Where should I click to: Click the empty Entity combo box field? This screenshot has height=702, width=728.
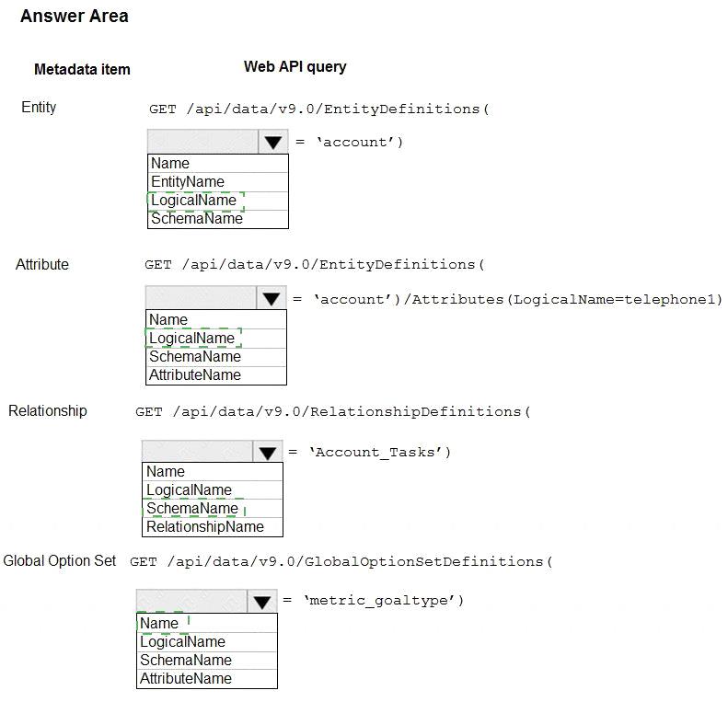click(x=202, y=142)
